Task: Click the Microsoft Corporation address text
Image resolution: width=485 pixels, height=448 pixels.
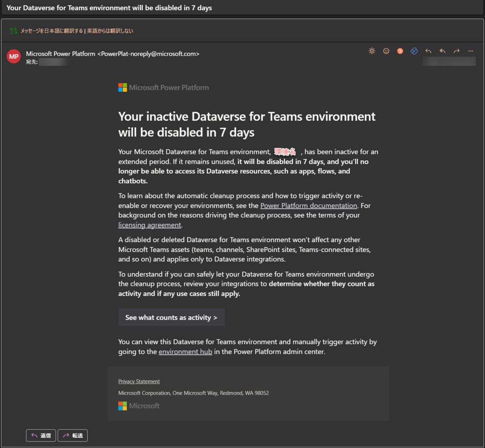Action: coord(194,393)
